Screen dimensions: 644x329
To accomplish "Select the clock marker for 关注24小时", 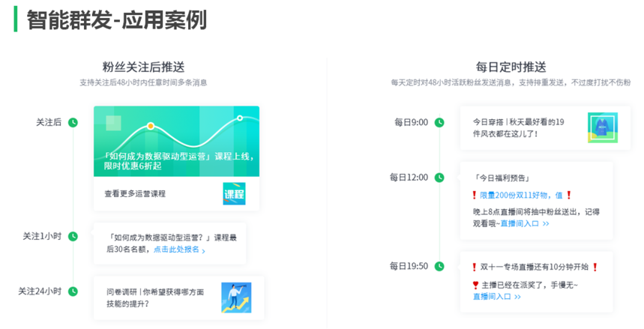I will (73, 291).
